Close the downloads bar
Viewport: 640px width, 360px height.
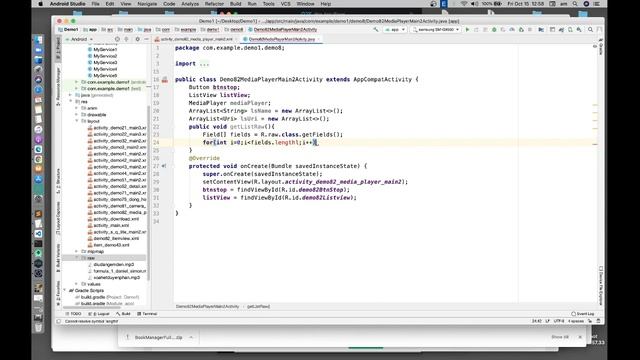point(580,337)
